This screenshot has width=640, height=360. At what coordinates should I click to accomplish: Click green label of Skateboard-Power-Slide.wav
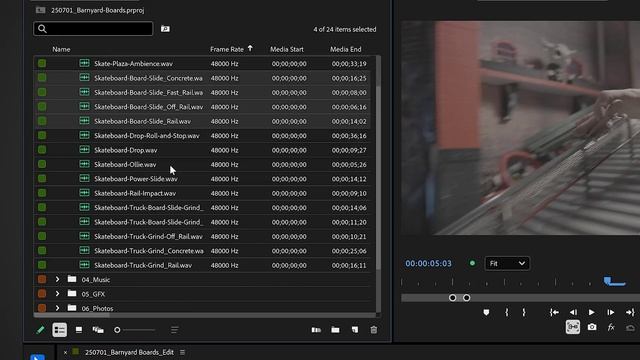42,179
